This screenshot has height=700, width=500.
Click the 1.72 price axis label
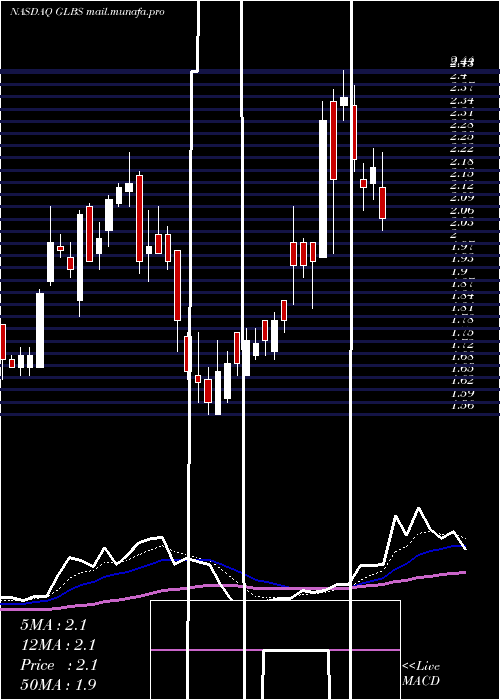462,345
